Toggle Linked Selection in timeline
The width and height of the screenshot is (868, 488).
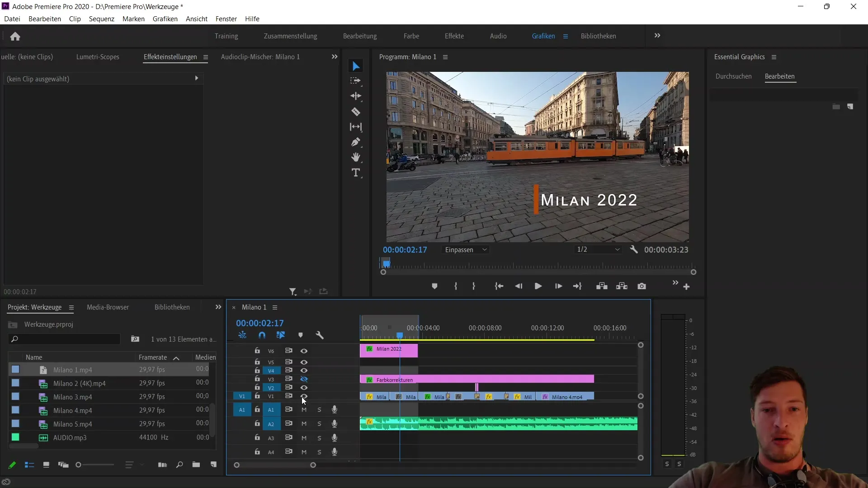coord(281,335)
